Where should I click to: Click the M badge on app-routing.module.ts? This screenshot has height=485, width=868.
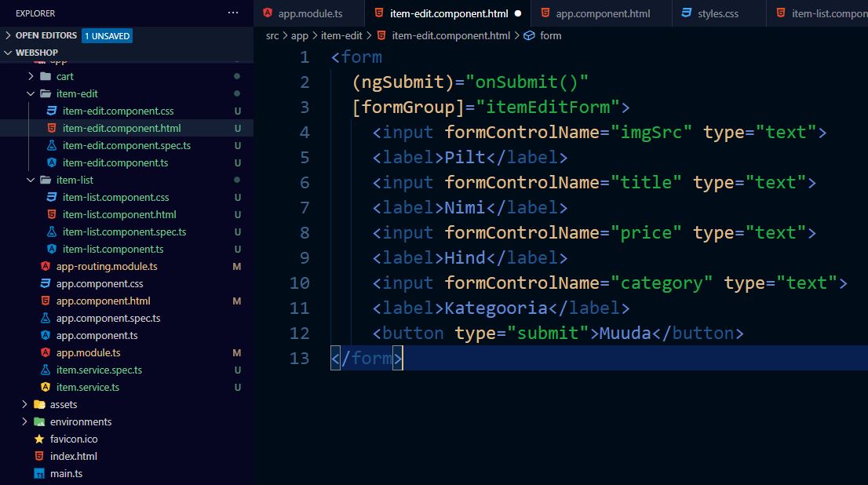pos(237,266)
